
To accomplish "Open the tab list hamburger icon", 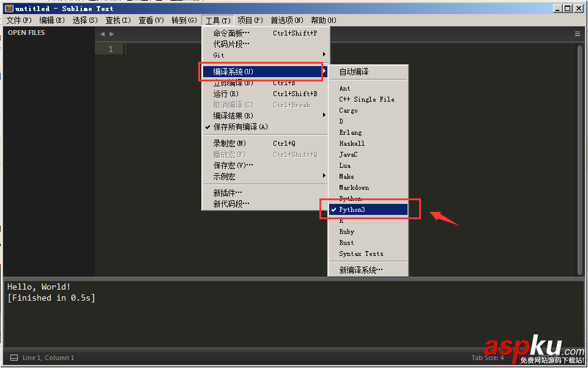I will (578, 34).
